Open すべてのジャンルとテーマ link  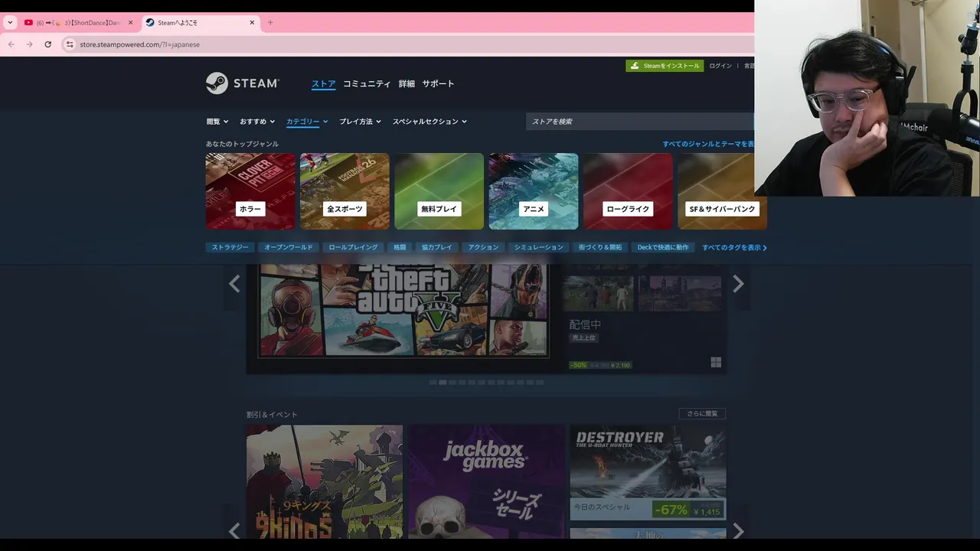point(708,144)
